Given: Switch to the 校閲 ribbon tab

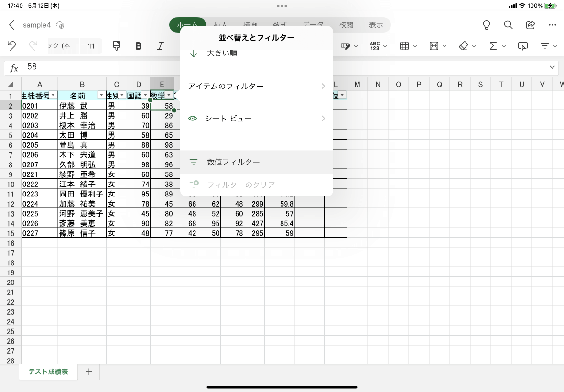Looking at the screenshot, I should point(347,25).
